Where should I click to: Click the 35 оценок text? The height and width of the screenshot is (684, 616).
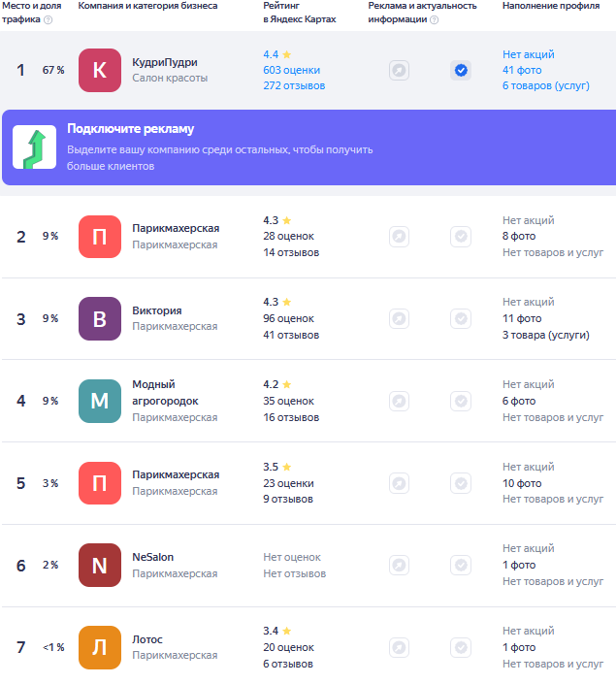click(288, 401)
